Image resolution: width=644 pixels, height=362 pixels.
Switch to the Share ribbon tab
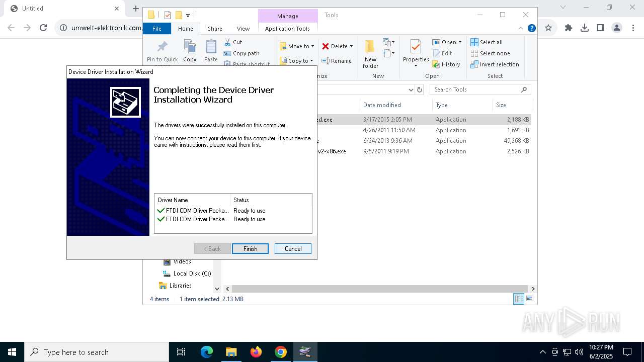pyautogui.click(x=215, y=29)
